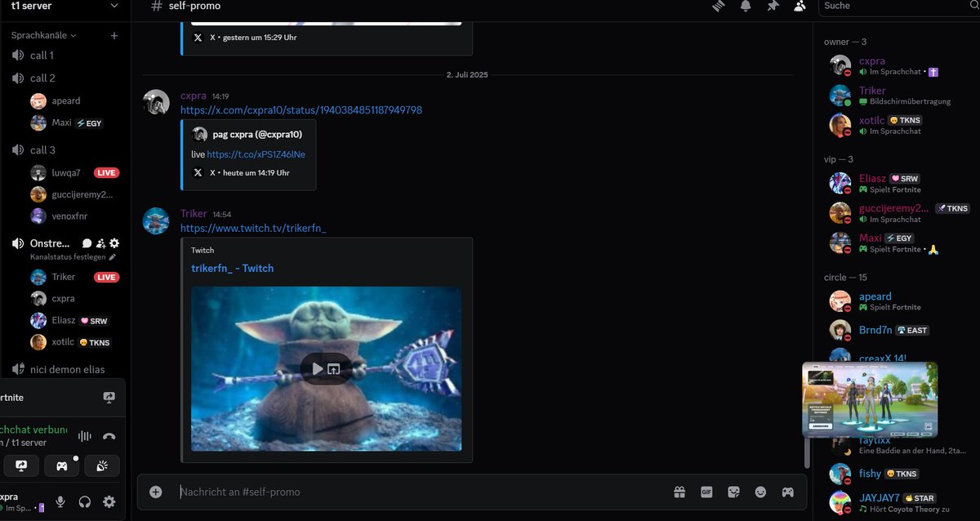
Task: Toggle microphone mute in user panel
Action: click(60, 501)
